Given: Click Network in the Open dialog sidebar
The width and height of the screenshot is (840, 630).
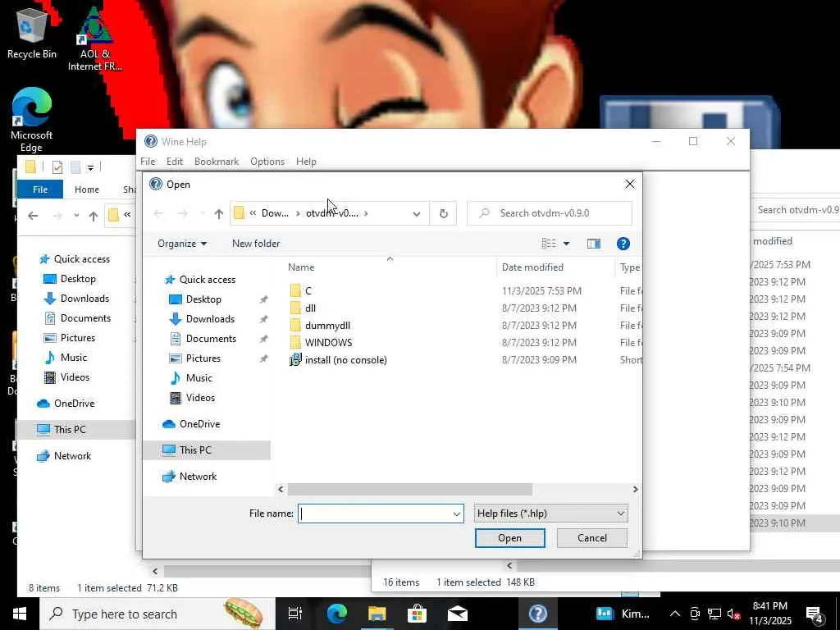Looking at the screenshot, I should 198,477.
